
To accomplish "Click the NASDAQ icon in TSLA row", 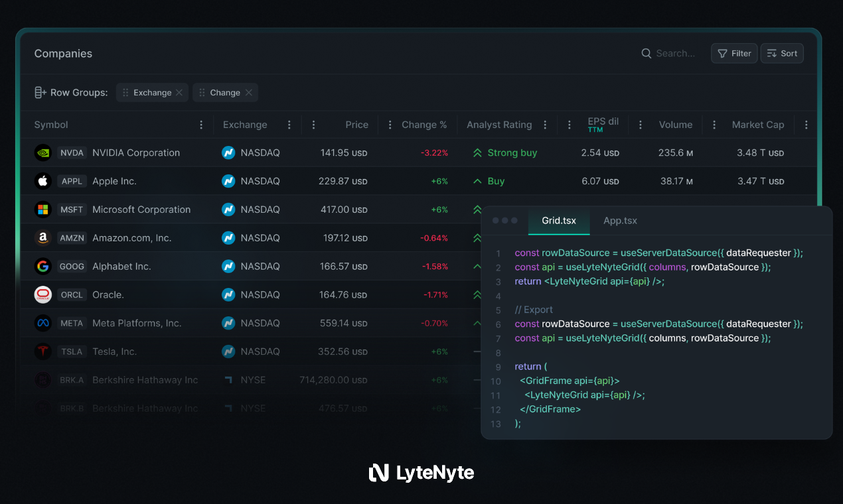I will tap(228, 351).
